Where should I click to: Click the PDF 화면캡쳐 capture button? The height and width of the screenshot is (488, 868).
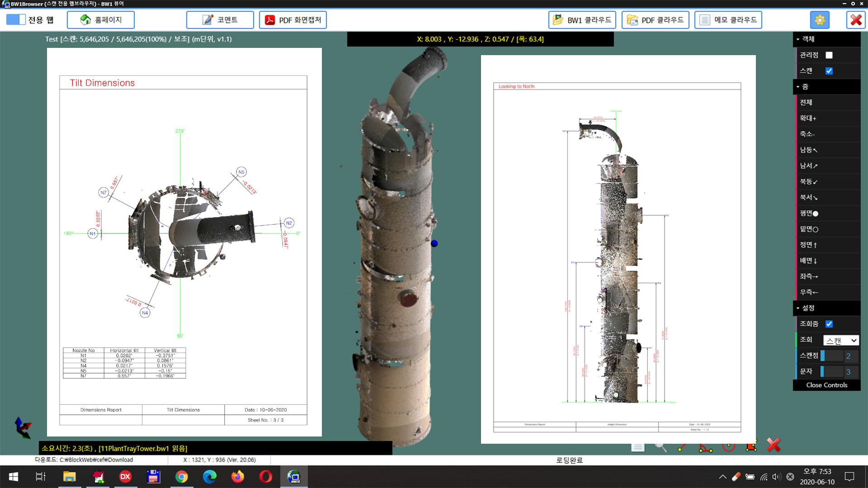293,20
